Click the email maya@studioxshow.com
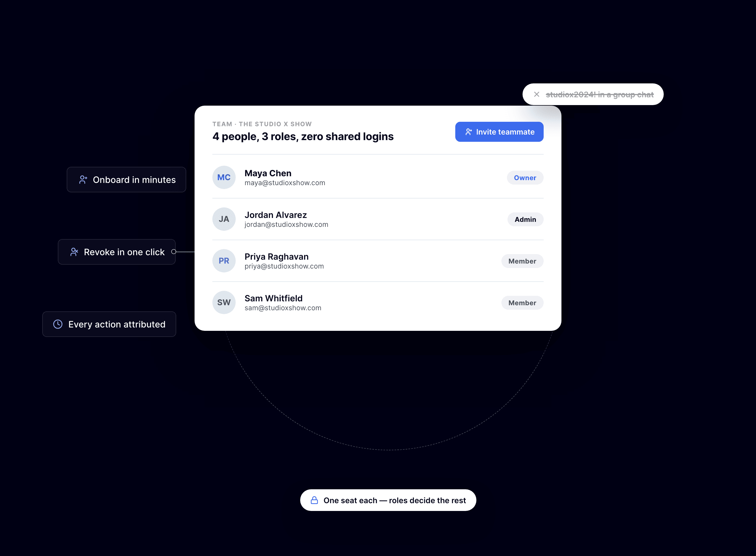 click(x=285, y=183)
